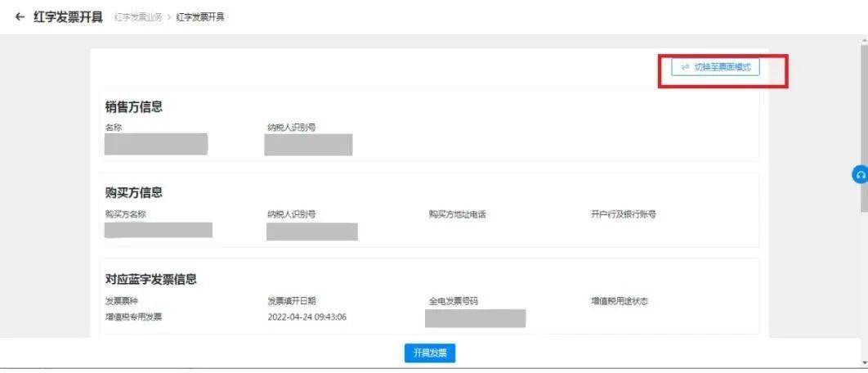This screenshot has width=868, height=373.
Task: Switch to 票面模式 via 切换至票面模式 button
Action: click(x=715, y=67)
